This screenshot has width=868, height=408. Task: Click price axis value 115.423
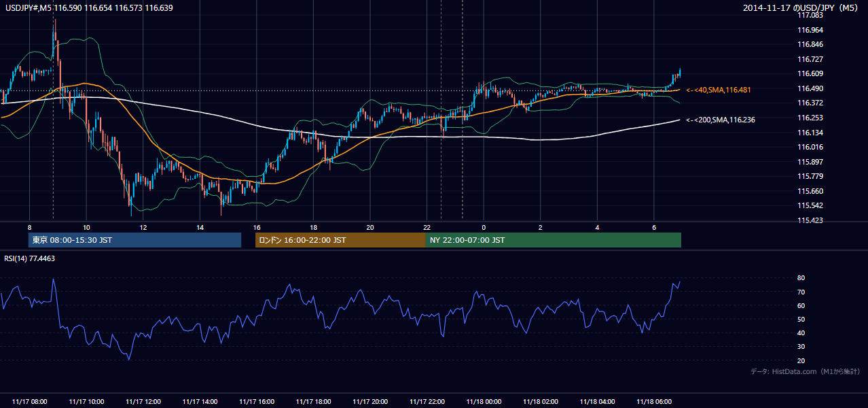[x=810, y=220]
